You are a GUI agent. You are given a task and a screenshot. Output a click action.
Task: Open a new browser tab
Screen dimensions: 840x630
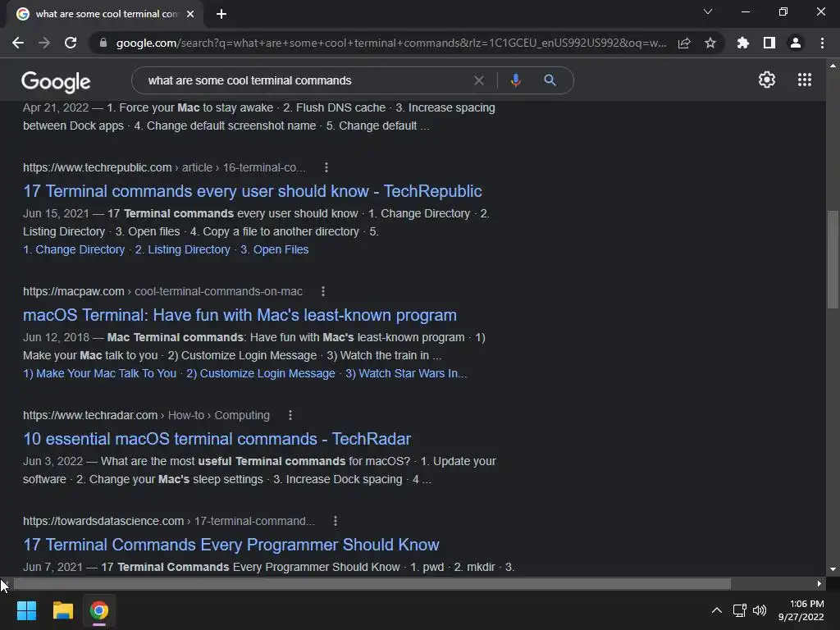click(x=221, y=14)
